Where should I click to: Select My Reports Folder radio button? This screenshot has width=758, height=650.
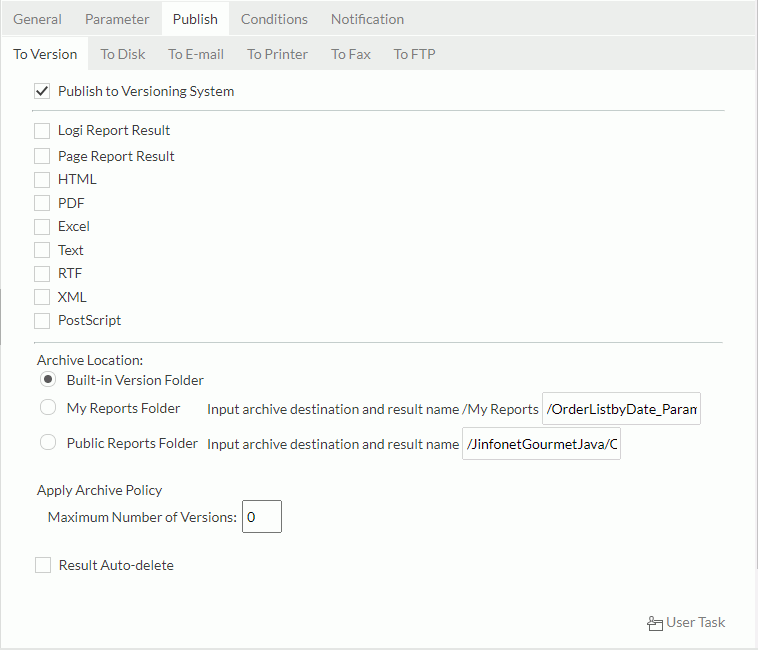click(x=48, y=407)
